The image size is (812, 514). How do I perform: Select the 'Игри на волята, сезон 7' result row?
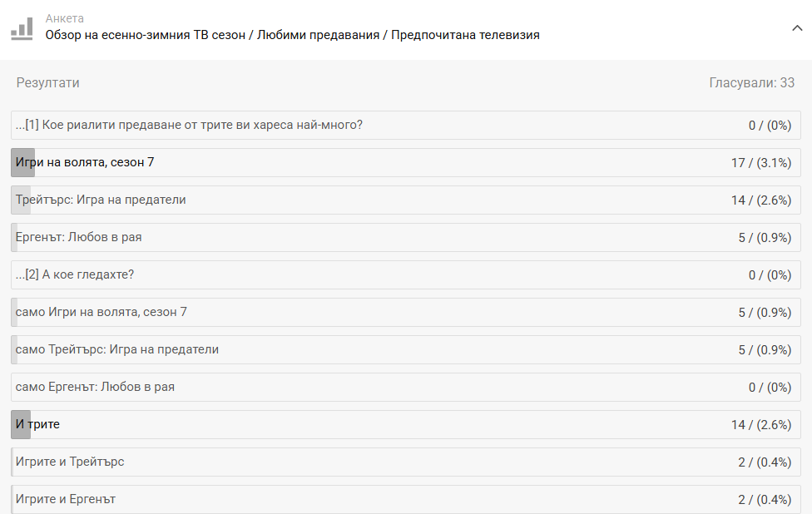[x=85, y=162]
